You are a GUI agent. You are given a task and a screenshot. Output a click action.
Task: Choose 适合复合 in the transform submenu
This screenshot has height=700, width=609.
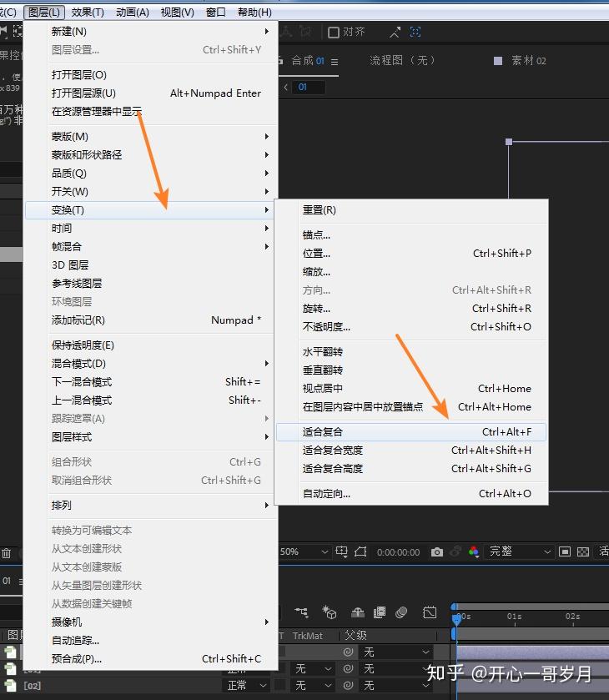[411, 432]
